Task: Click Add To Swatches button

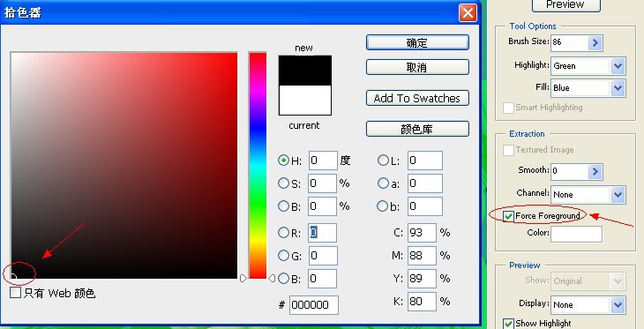Action: 417,98
